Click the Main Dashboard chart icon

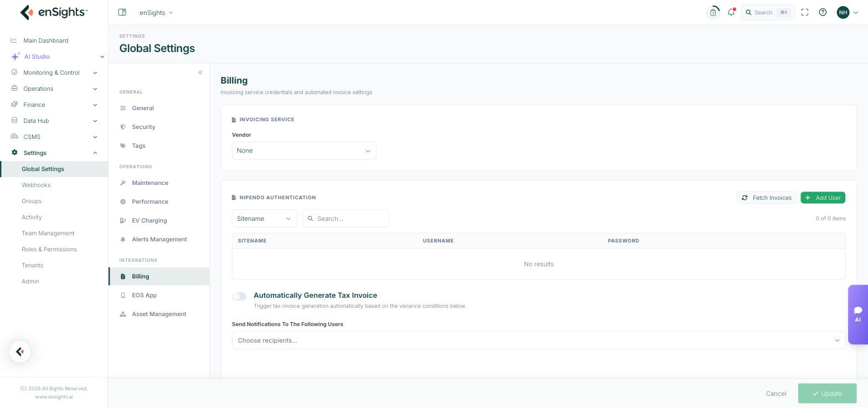(x=14, y=40)
